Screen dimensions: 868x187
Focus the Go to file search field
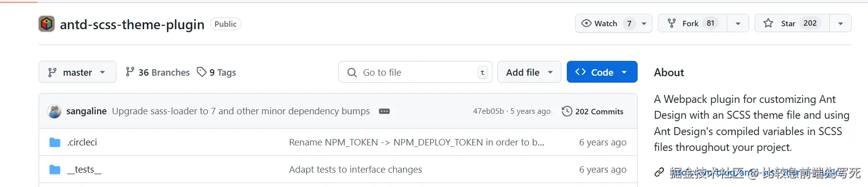click(x=415, y=72)
